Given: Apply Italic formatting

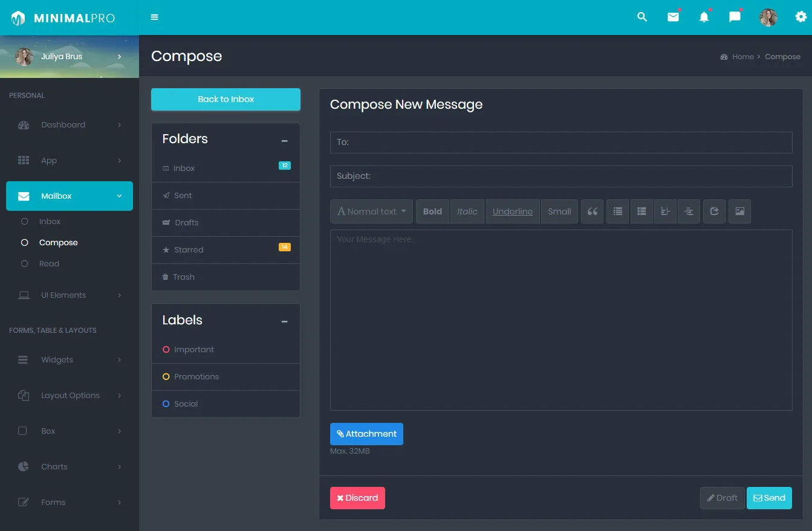Looking at the screenshot, I should coord(467,211).
